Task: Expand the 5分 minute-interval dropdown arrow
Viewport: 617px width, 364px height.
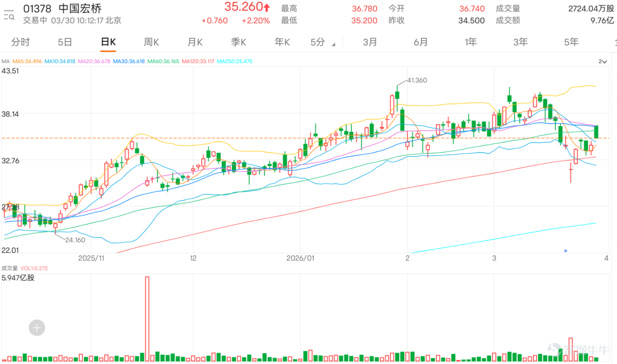Action: coord(334,45)
